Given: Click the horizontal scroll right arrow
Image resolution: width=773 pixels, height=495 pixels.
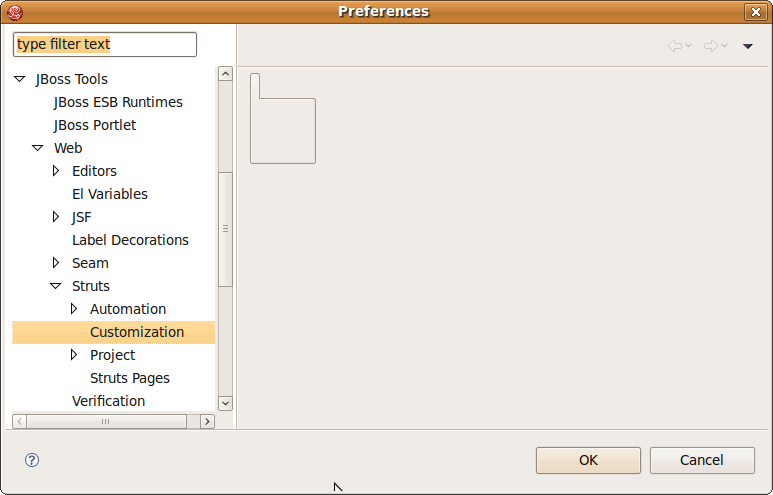Looking at the screenshot, I should coord(207,422).
